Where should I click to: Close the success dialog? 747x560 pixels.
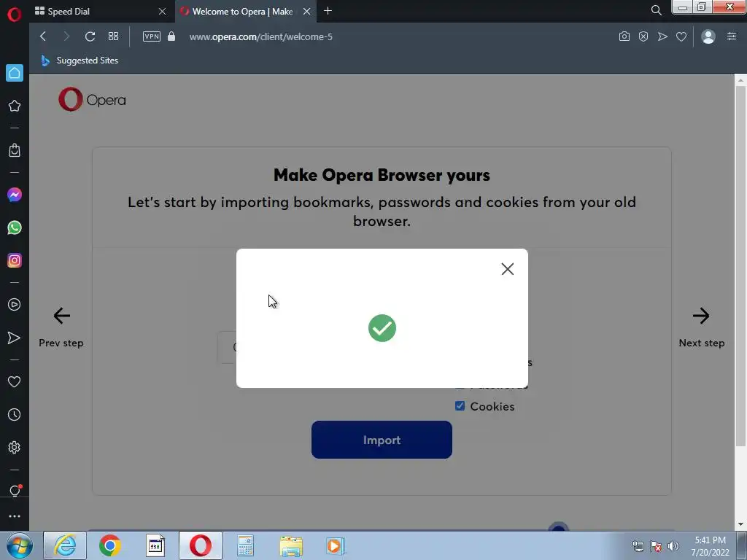click(508, 269)
